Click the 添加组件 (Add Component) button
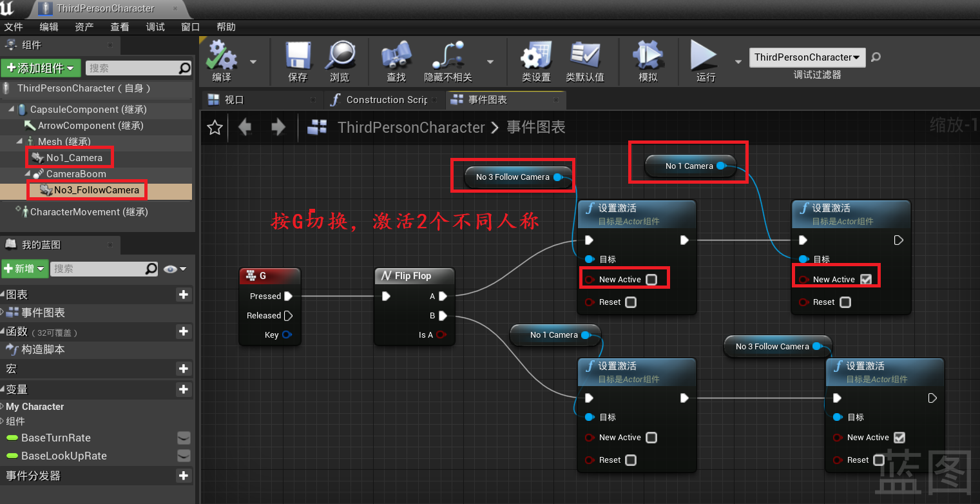 coord(41,68)
